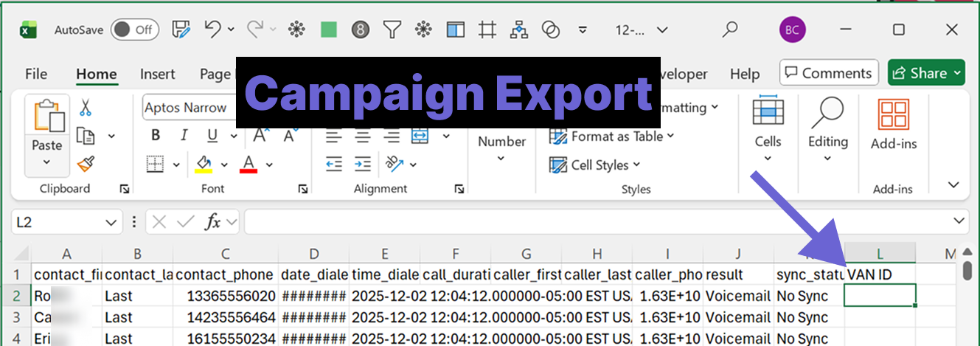This screenshot has width=980, height=346.
Task: Open the Font settings dialog launcher
Action: point(302,189)
